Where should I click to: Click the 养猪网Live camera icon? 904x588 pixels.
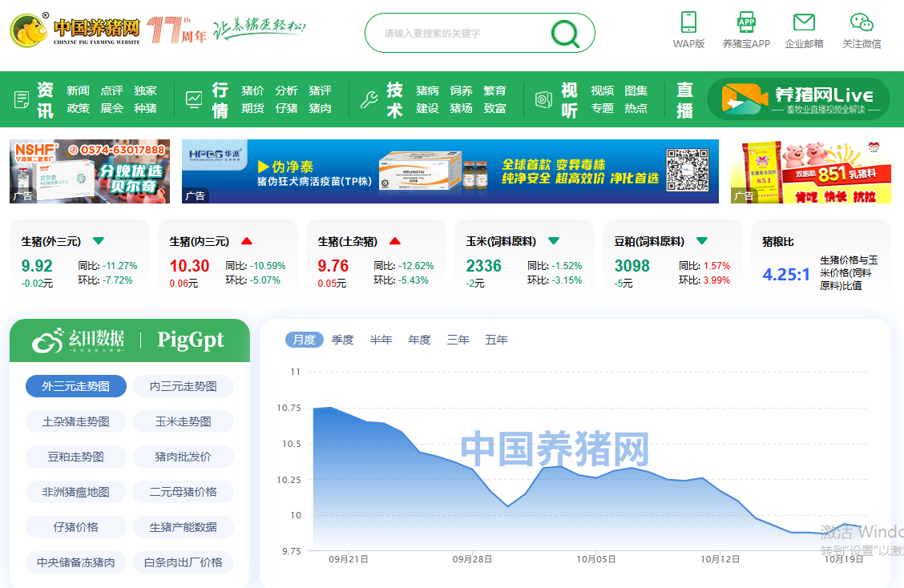744,99
